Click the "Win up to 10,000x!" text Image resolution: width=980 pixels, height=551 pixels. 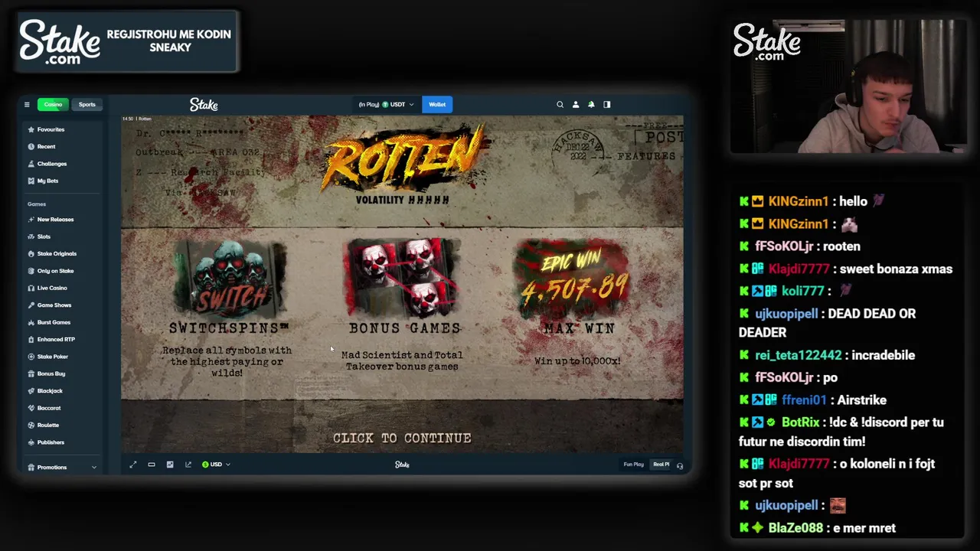[577, 360]
